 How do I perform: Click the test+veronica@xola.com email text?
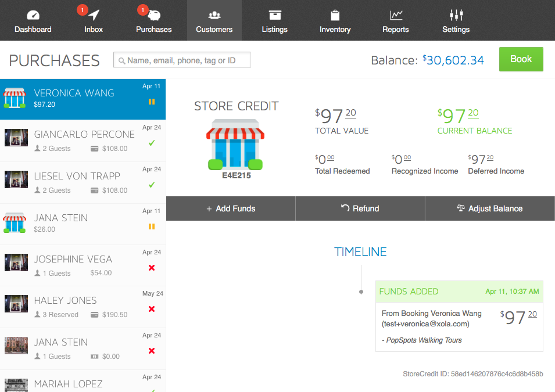425,324
